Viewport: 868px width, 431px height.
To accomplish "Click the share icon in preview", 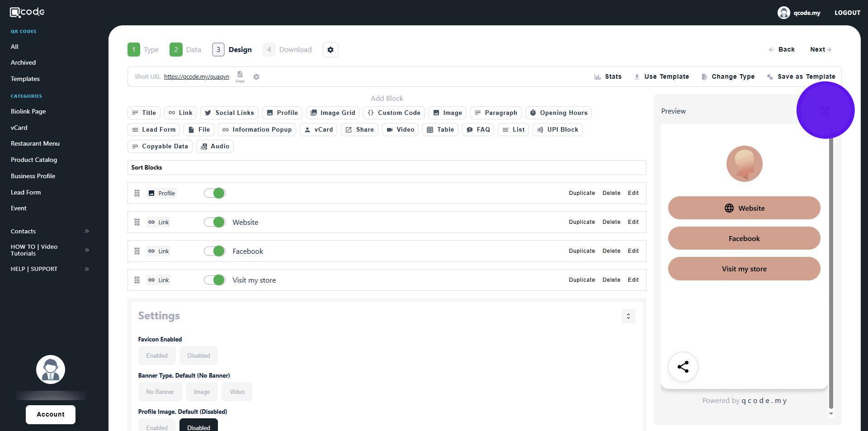I will (x=683, y=367).
